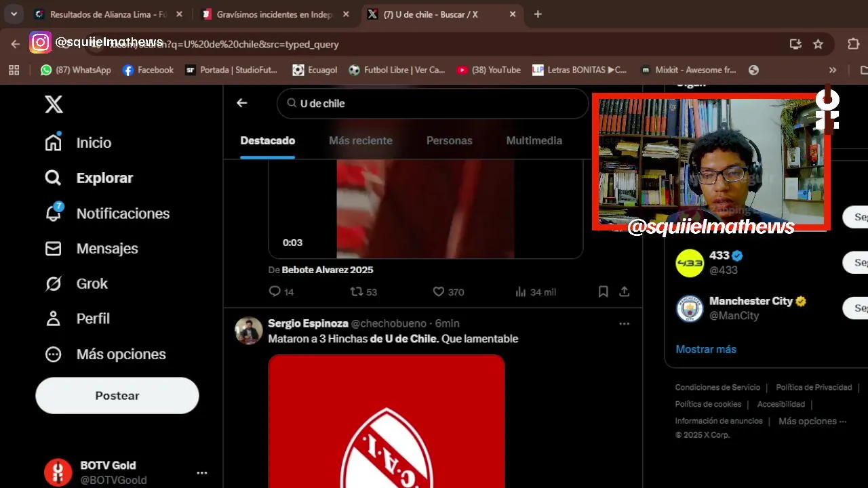This screenshot has height=488, width=868.
Task: Open Perfil page
Action: click(x=77, y=319)
